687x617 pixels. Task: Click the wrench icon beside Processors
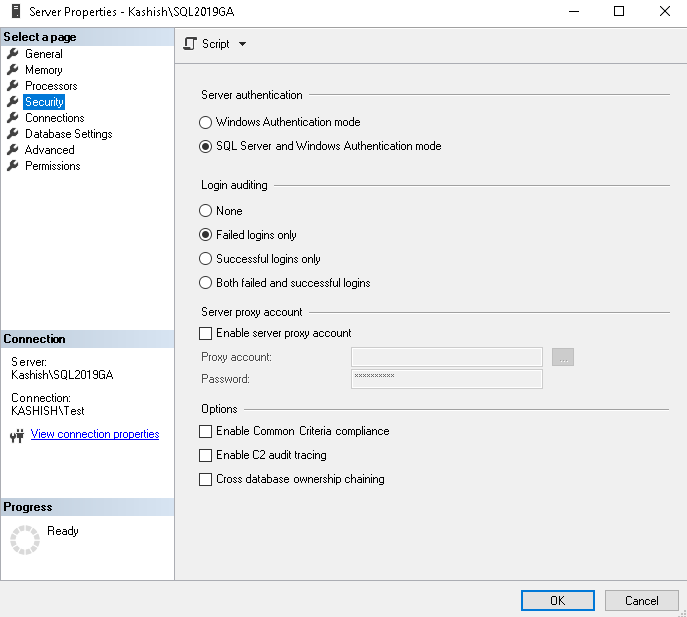(x=13, y=86)
